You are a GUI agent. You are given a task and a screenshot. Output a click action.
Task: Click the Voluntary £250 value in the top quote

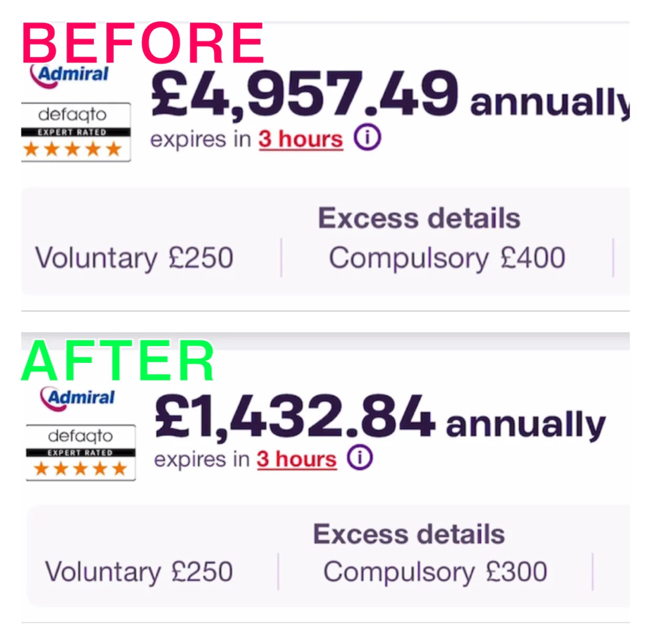click(x=134, y=259)
